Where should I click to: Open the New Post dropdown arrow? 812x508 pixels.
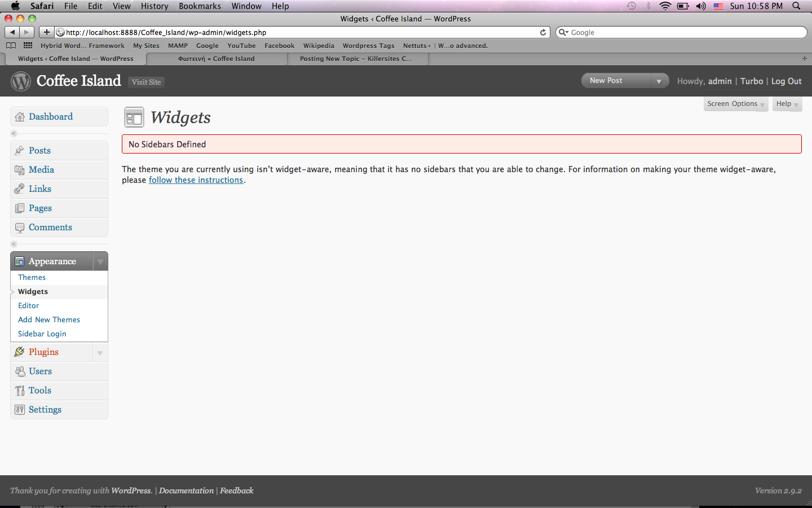659,81
